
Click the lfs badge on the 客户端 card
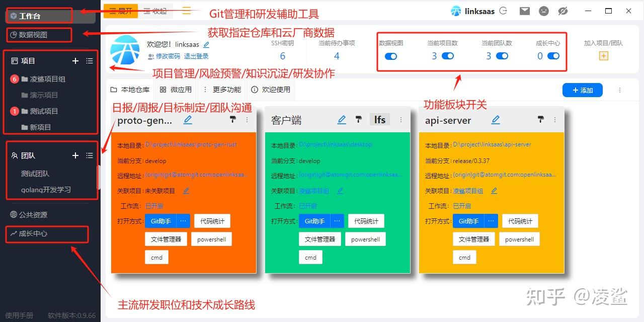click(x=379, y=119)
